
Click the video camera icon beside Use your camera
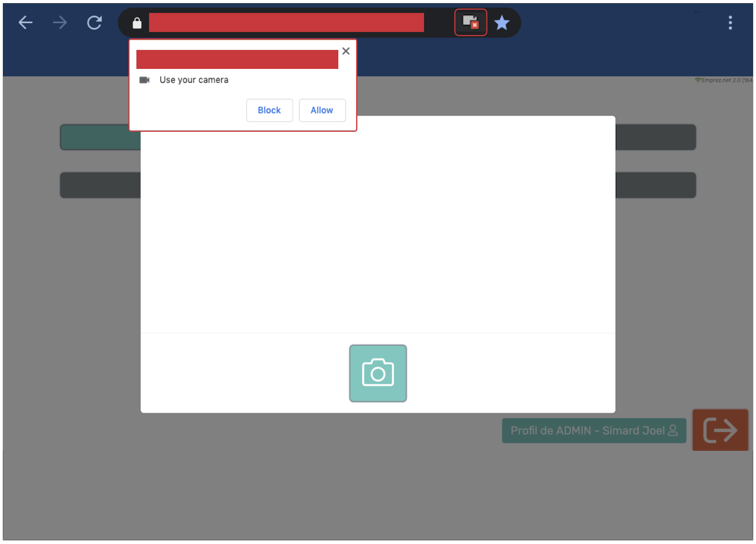[x=144, y=80]
